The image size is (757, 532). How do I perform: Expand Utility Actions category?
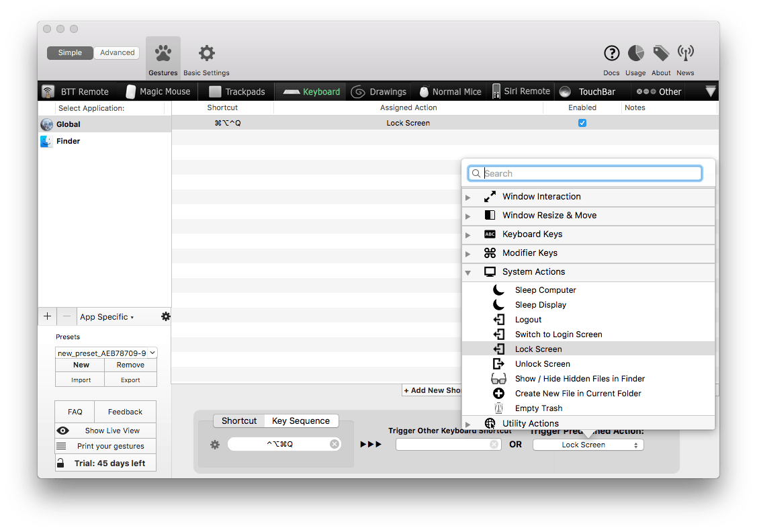tap(467, 425)
